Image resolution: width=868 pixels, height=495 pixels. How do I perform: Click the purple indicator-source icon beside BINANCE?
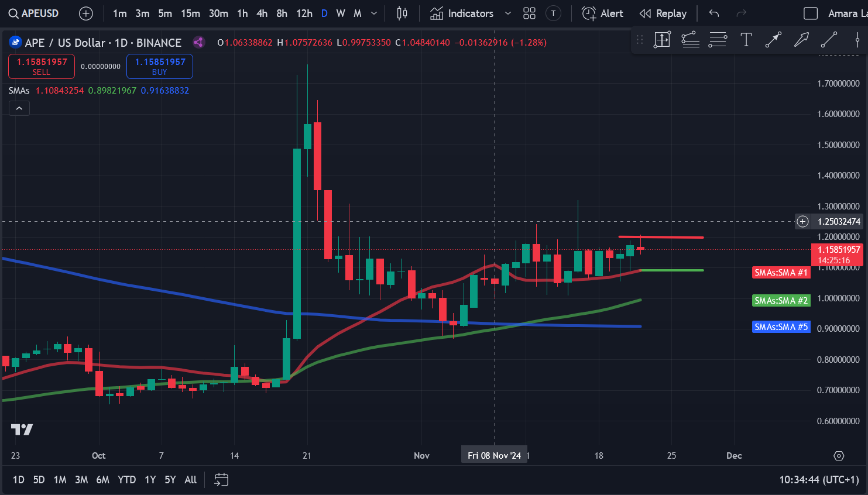click(198, 42)
